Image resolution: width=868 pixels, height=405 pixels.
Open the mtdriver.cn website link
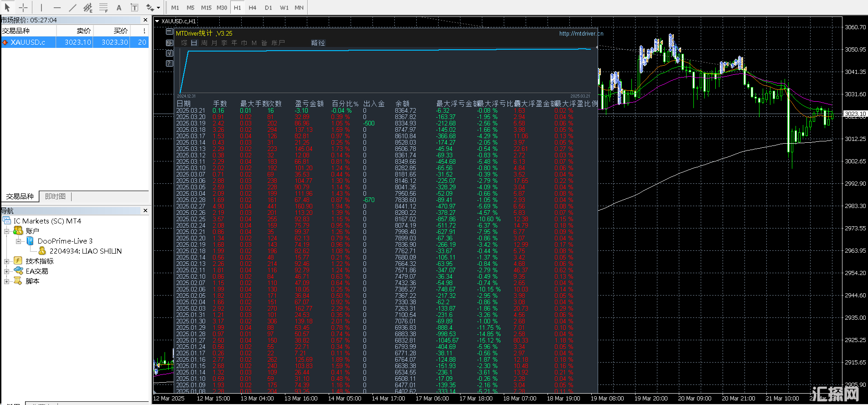(x=581, y=34)
